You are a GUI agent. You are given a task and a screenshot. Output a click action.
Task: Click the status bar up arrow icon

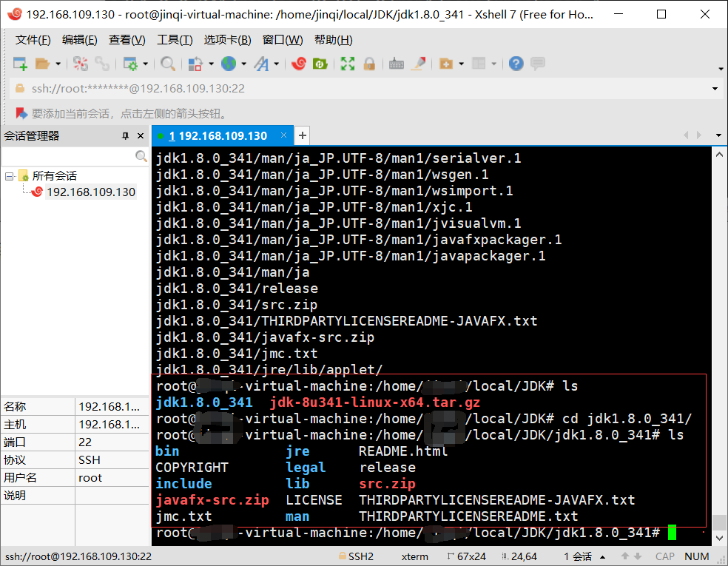pyautogui.click(x=625, y=556)
